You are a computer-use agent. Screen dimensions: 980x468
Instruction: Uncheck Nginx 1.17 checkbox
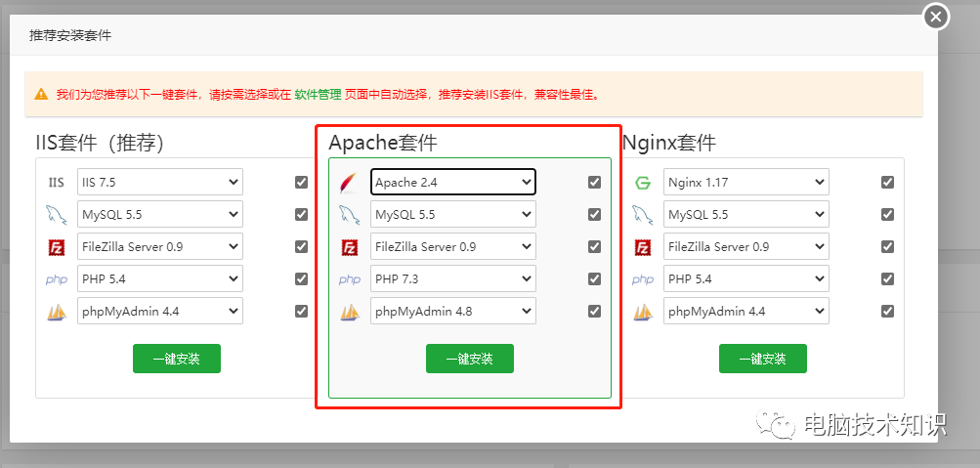click(x=887, y=182)
